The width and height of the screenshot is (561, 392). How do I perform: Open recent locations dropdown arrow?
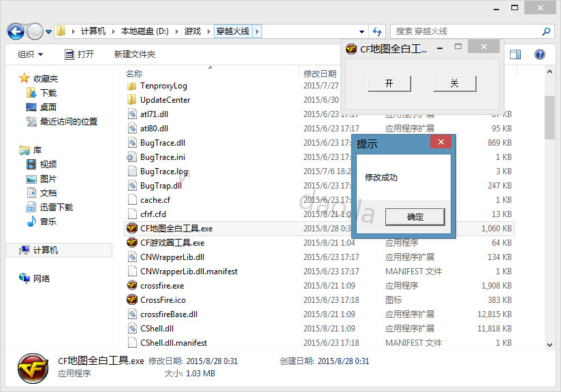(48, 32)
